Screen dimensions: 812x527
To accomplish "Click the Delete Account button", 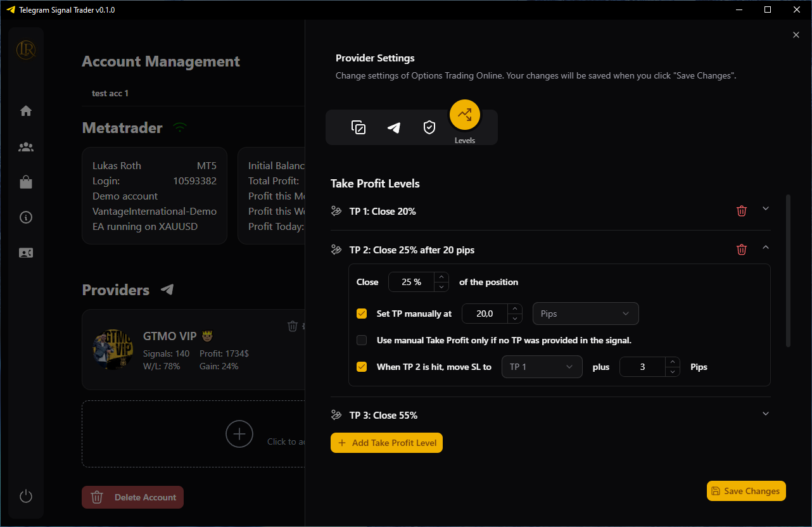I will pos(132,497).
